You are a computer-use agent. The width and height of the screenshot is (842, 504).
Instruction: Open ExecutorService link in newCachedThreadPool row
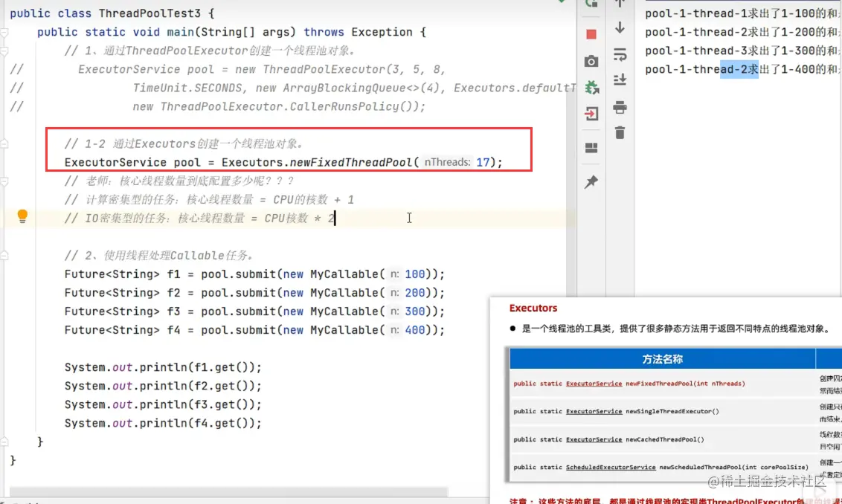(594, 439)
